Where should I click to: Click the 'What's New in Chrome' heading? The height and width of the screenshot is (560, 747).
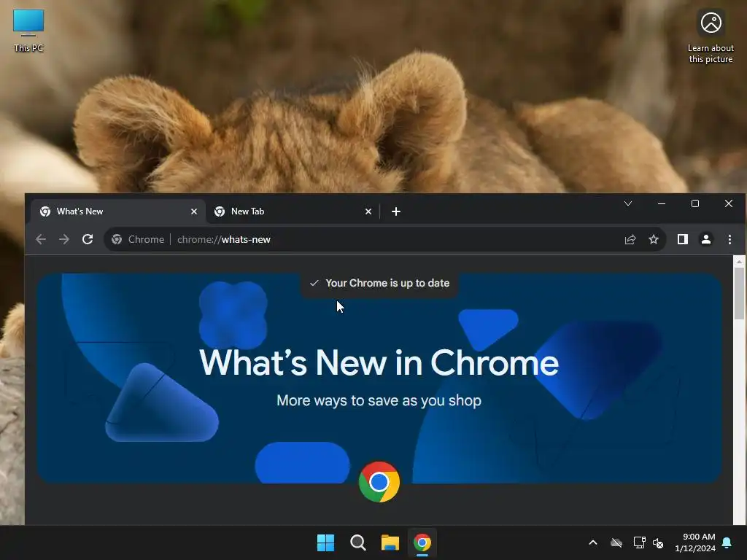pyautogui.click(x=379, y=363)
